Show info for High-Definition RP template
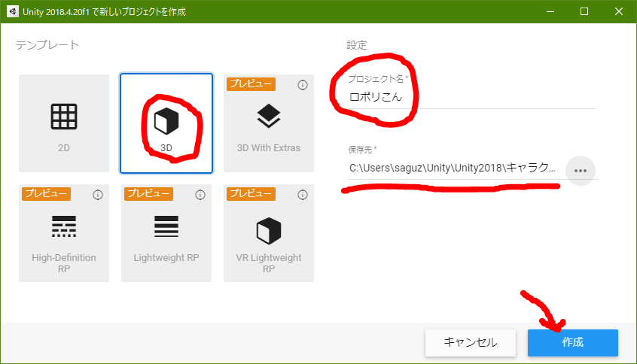This screenshot has height=364, width=637. coord(97,195)
